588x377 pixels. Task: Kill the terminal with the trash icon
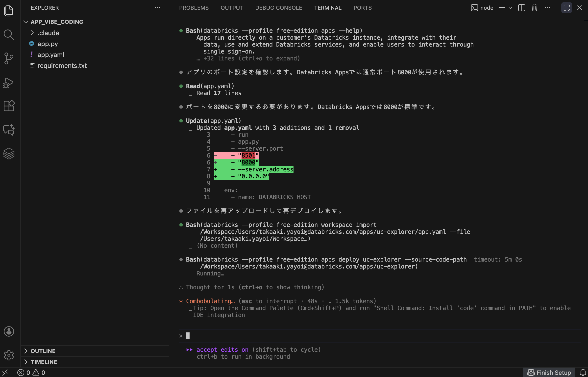point(534,8)
